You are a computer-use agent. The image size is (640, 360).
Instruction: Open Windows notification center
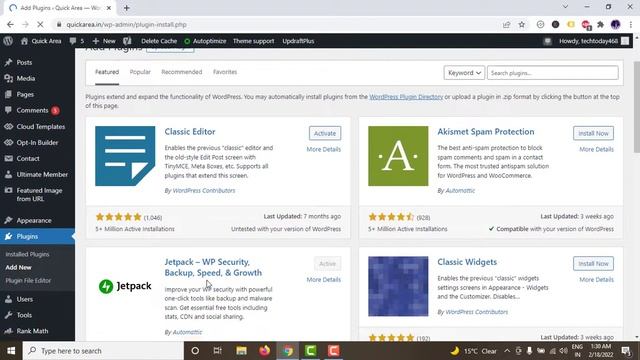pyautogui.click(x=626, y=351)
